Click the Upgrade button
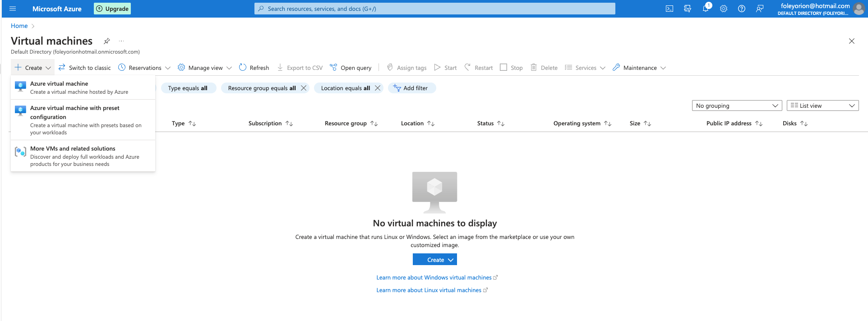 (112, 9)
